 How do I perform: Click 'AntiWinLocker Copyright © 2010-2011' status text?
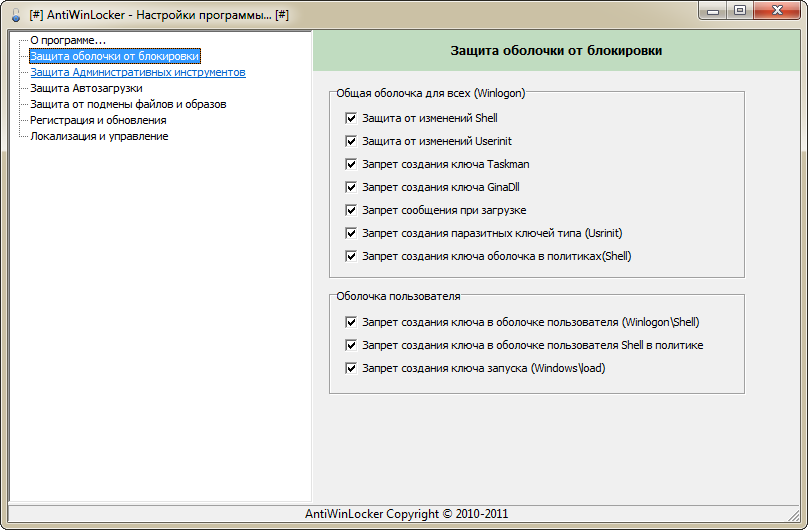(x=407, y=514)
